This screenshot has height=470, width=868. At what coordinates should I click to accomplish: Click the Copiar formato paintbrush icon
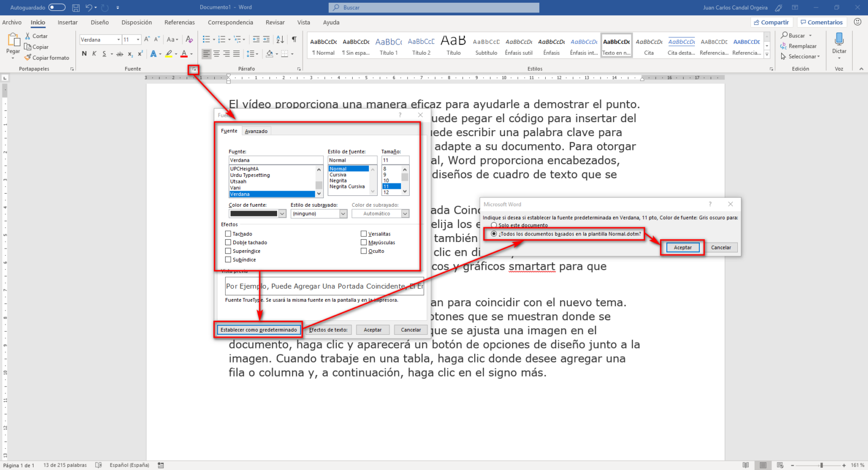coord(28,58)
